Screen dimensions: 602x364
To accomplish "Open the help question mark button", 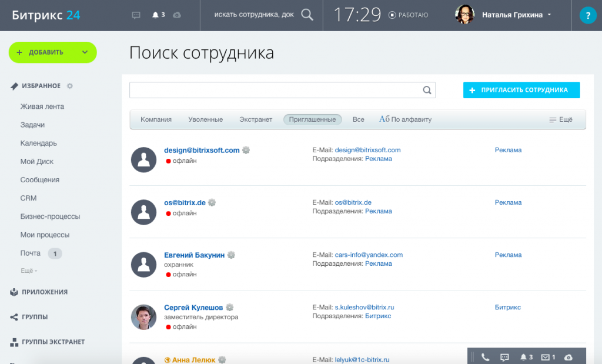I will [588, 15].
